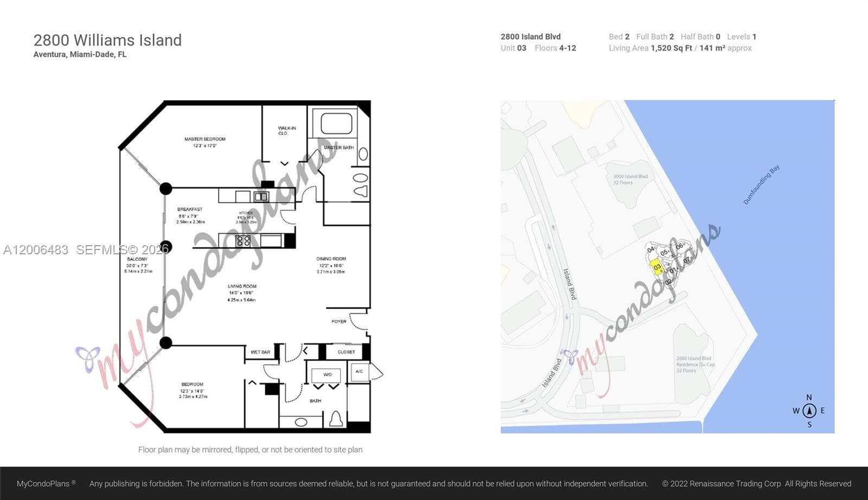Click the 2800 Williams Island heading
The width and height of the screenshot is (868, 500).
pos(107,40)
